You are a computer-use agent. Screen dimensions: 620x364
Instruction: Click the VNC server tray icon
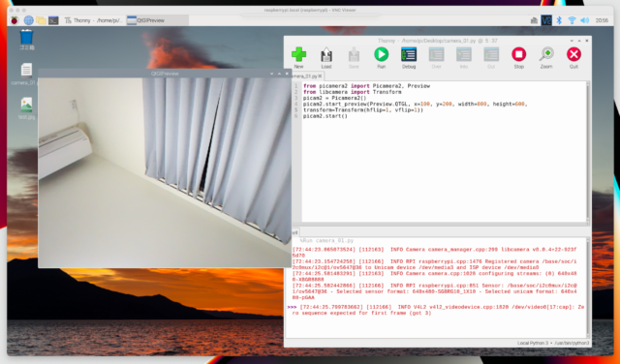pos(546,20)
